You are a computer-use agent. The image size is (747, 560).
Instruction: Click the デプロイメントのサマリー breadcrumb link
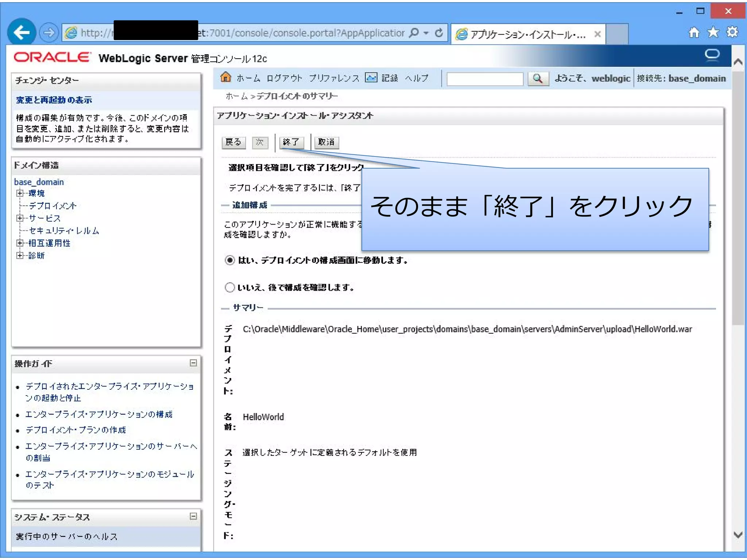pos(297,96)
